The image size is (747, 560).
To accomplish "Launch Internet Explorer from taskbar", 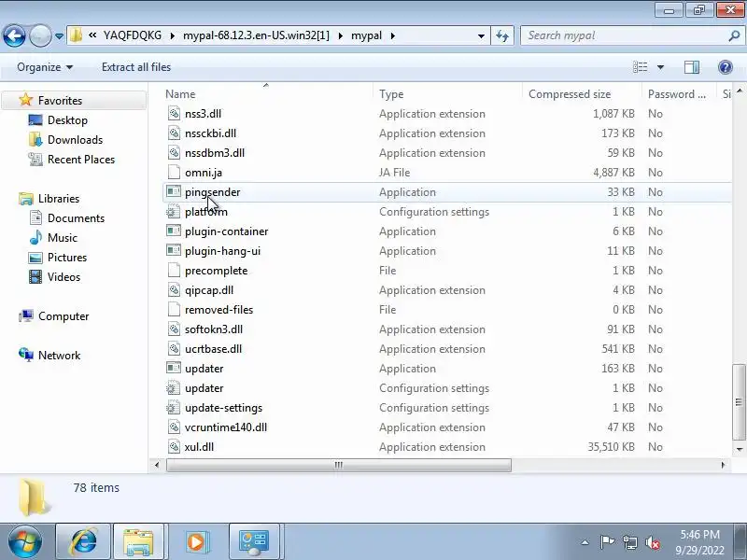I will (83, 541).
